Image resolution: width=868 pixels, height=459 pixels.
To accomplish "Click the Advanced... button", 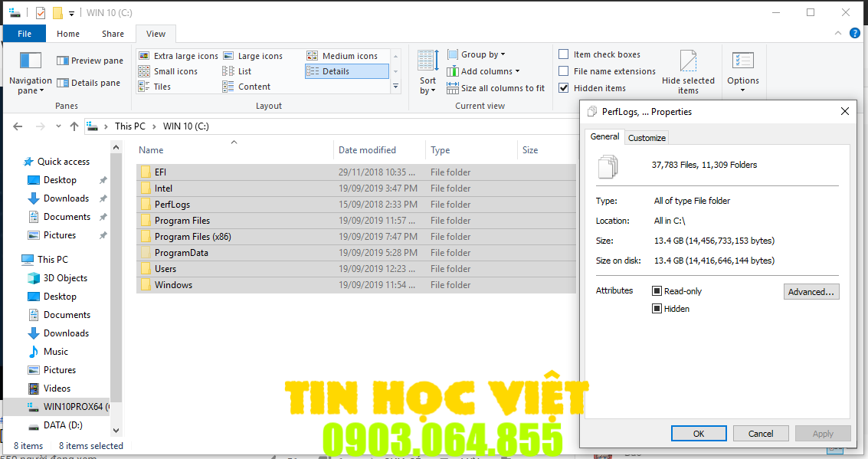I will (811, 292).
